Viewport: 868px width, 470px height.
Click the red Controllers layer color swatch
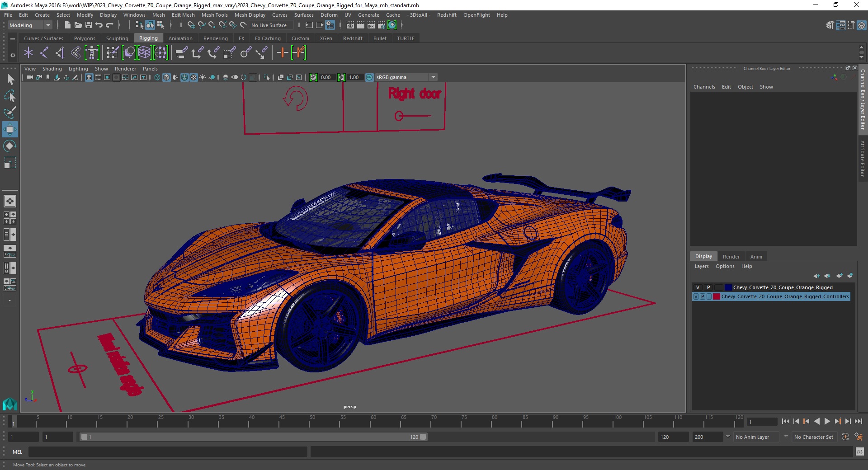pyautogui.click(x=717, y=296)
